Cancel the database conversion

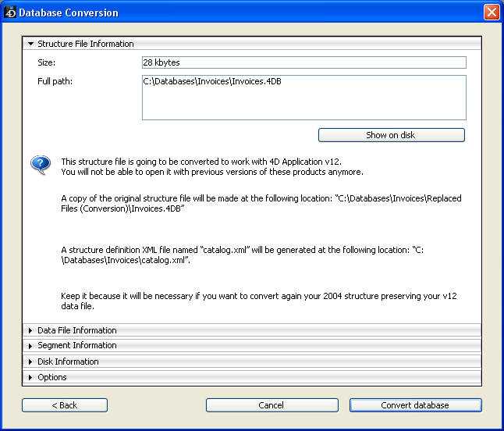point(272,405)
